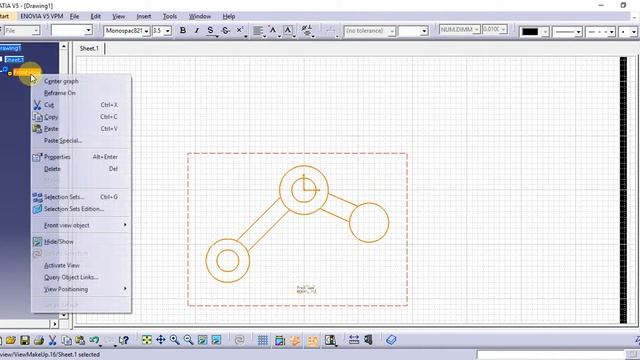
Task: Open the line thickness dropdown
Action: point(578,31)
